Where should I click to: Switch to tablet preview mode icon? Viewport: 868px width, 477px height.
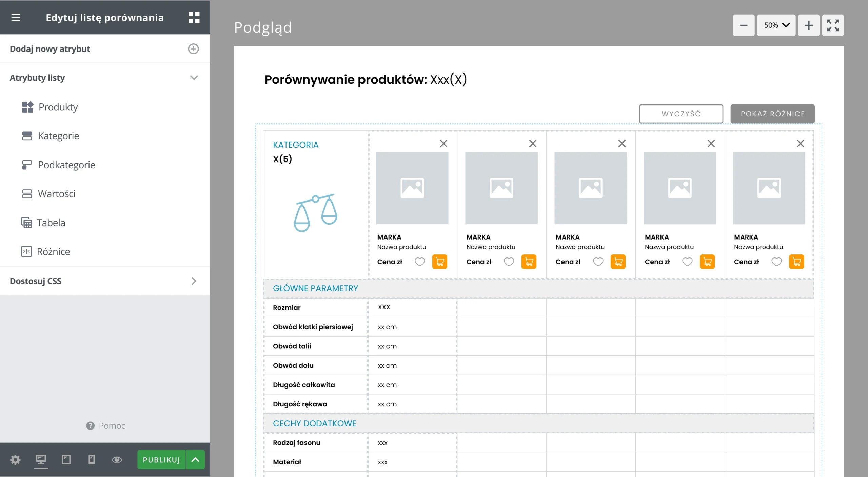[66, 460]
